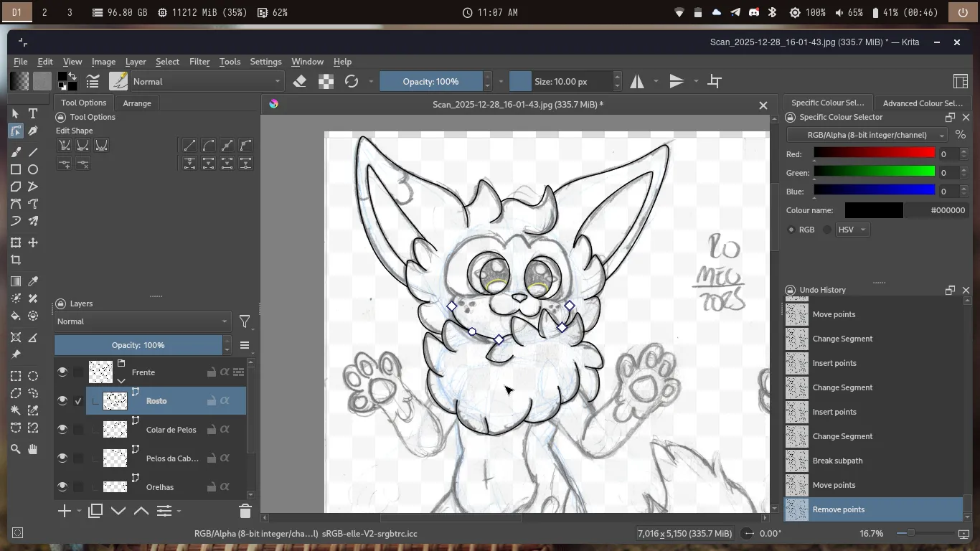Click the eraser mode icon
Screen dimensions: 980x551
pyautogui.click(x=300, y=81)
